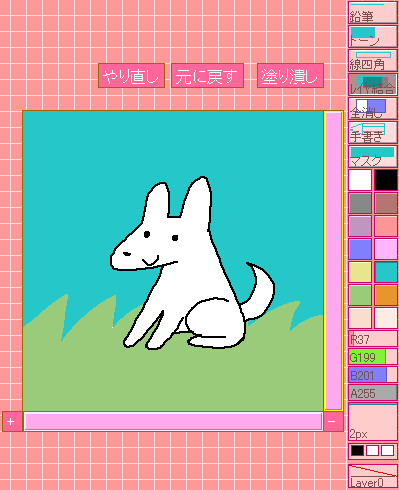Adjust the G199 green channel slider

click(x=373, y=357)
